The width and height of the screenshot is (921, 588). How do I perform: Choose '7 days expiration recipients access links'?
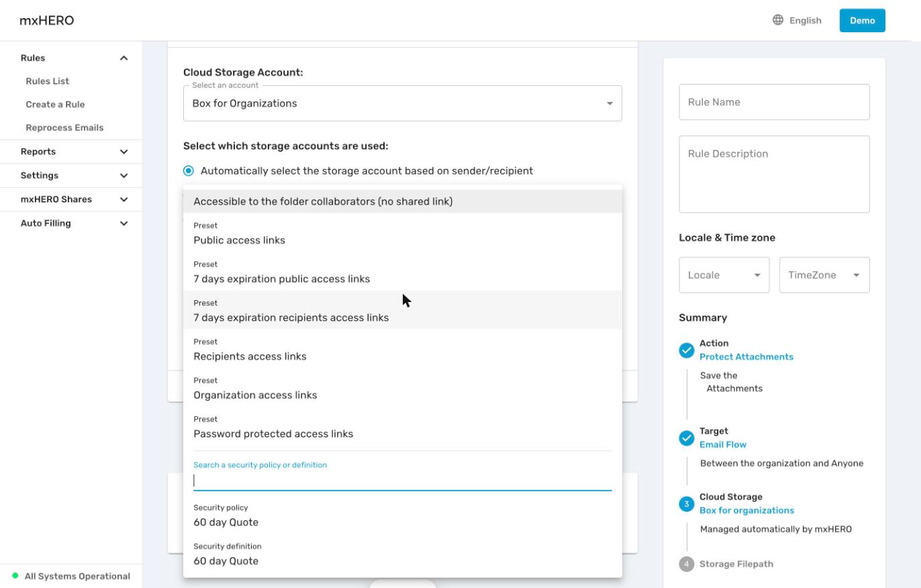tap(403, 310)
